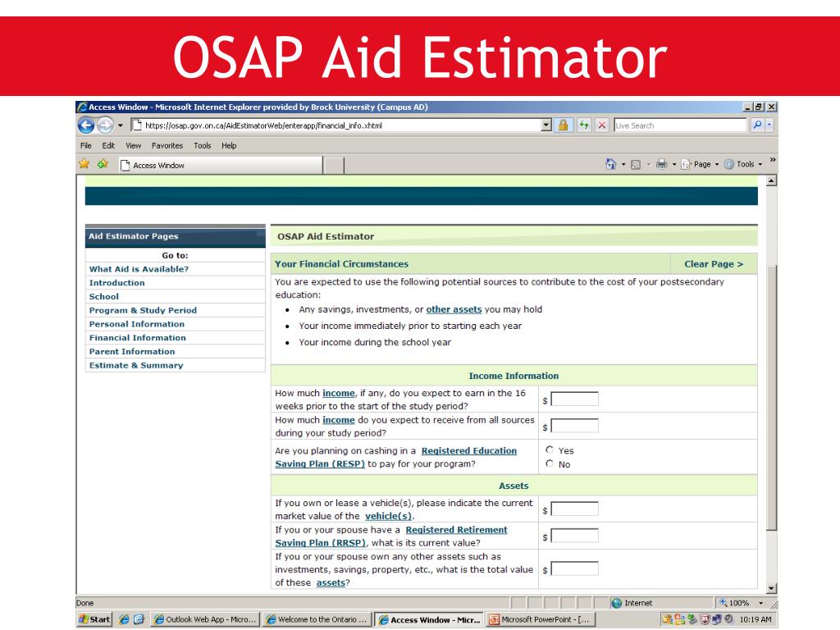Click the security padlock icon
This screenshot has height=630, width=840.
click(x=563, y=126)
